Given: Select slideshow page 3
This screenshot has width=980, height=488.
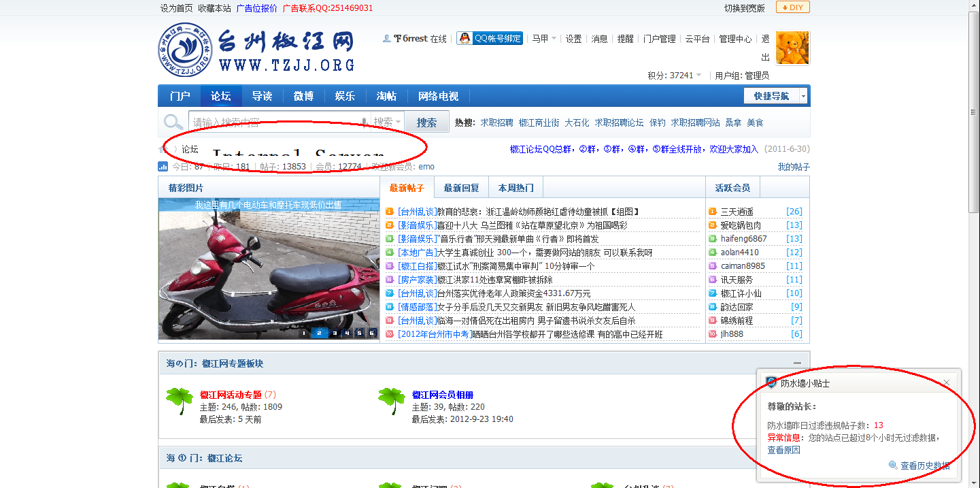Looking at the screenshot, I should point(335,333).
